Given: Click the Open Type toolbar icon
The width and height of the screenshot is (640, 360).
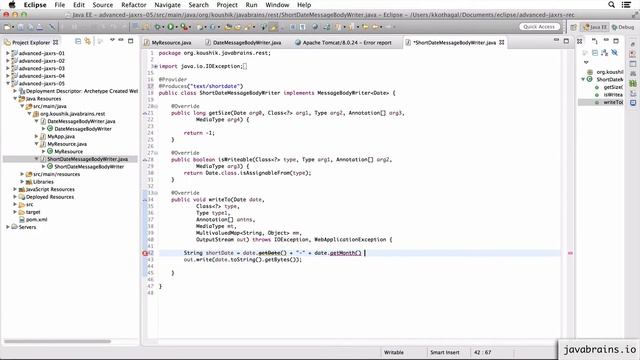Looking at the screenshot, I should pyautogui.click(x=228, y=27).
